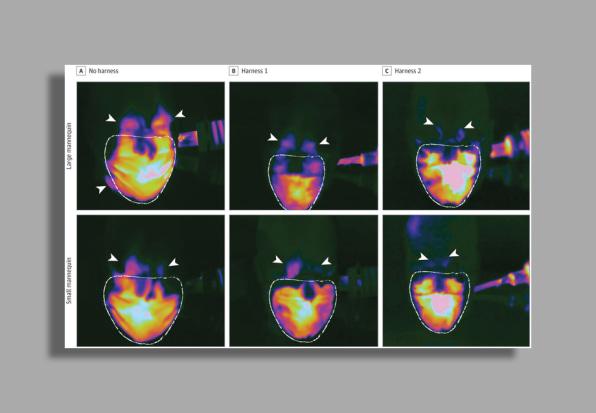Image resolution: width=596 pixels, height=413 pixels.
Task: Open the large mannequin Harness 1 thermal image
Action: point(304,146)
